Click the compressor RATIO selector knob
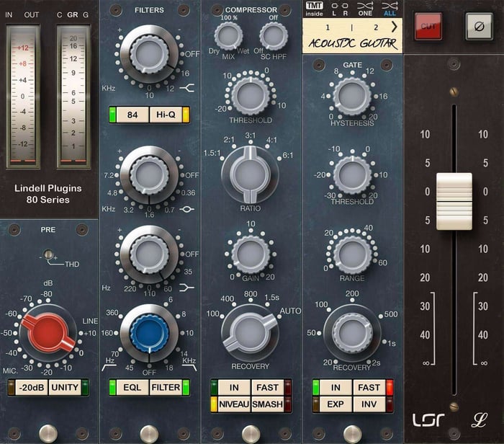 251,174
